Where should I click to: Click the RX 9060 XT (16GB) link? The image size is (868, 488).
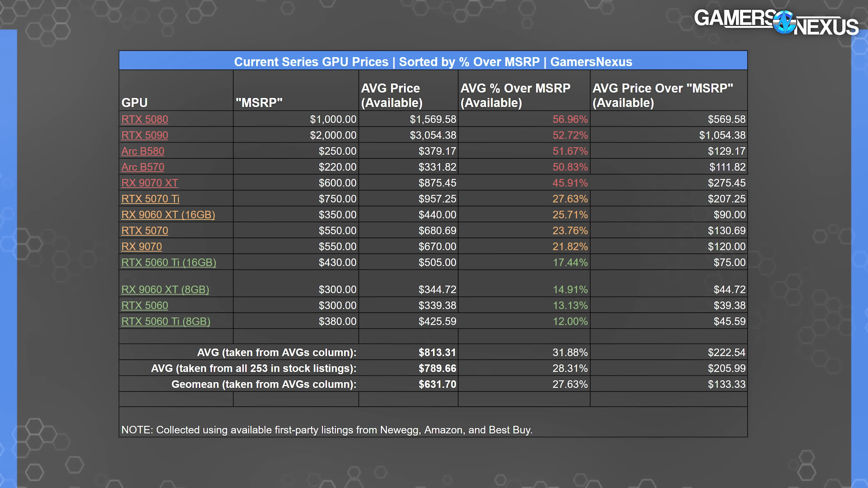168,215
